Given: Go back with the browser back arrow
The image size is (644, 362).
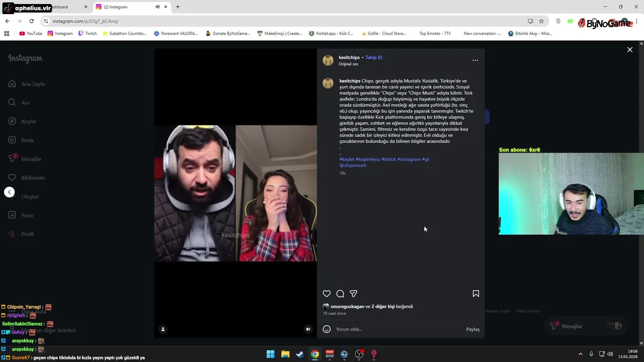Looking at the screenshot, I should click(7, 21).
